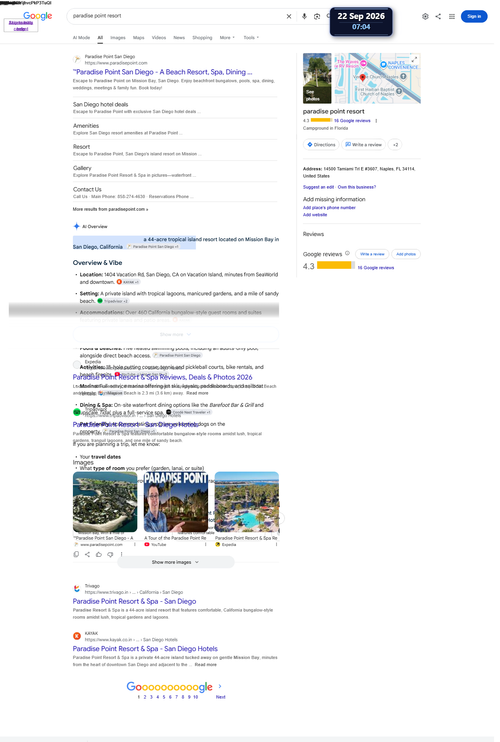500x742 pixels.
Task: Switch to the AI Mode tab
Action: pos(81,37)
